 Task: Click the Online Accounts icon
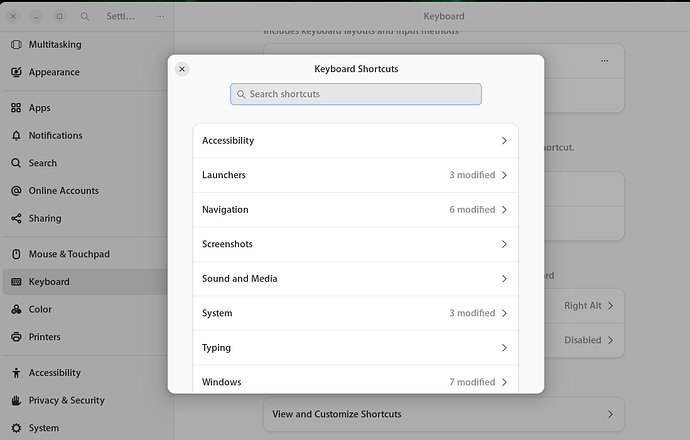(16, 191)
